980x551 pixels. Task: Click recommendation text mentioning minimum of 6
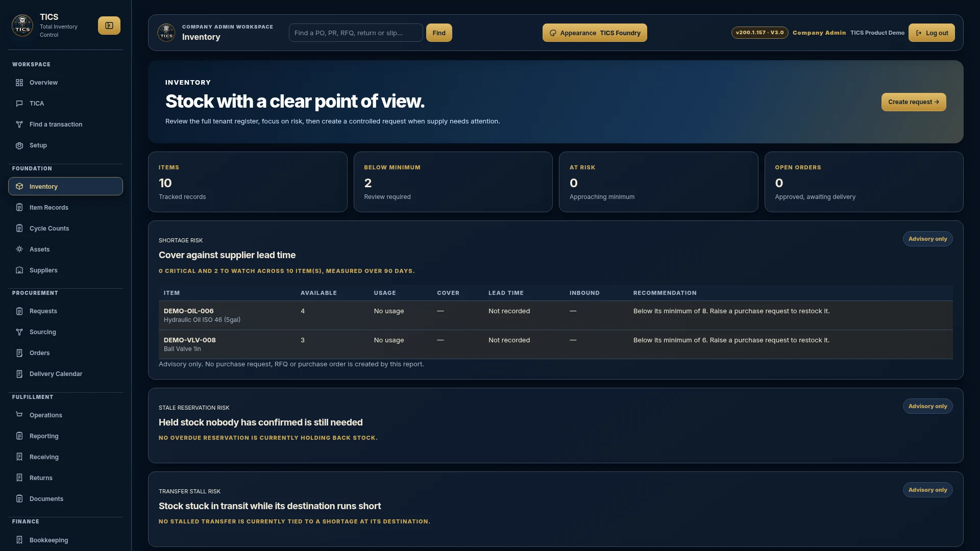[x=731, y=340]
